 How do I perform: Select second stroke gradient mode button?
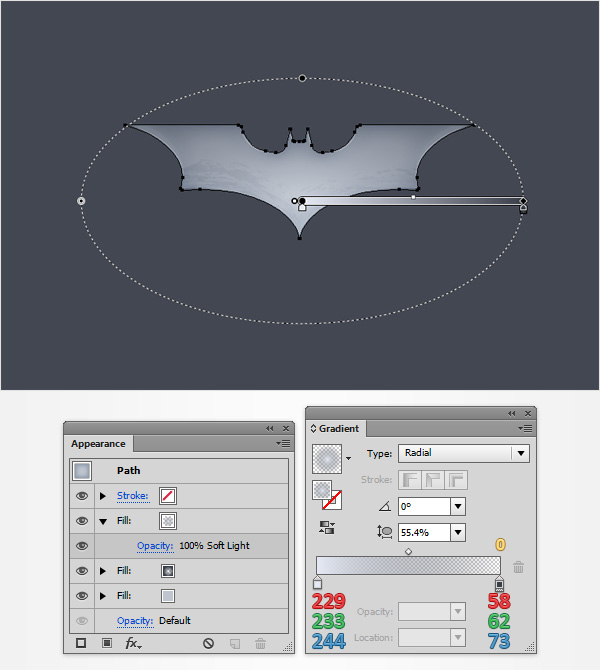(x=433, y=480)
